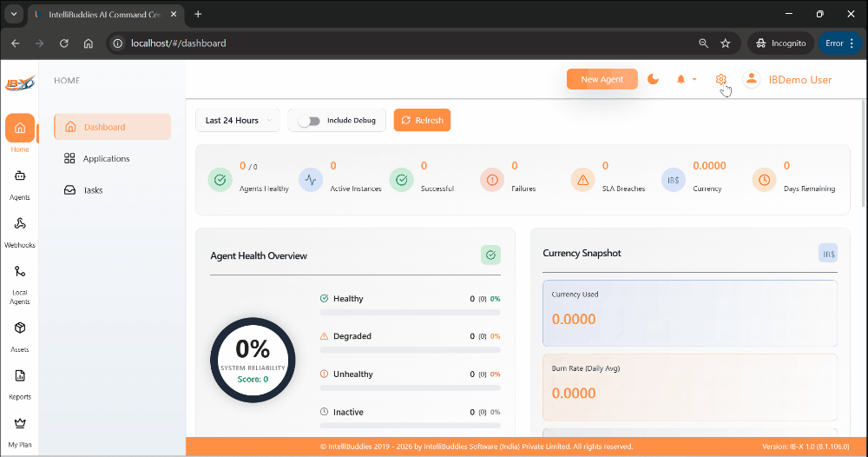Click the settings gear icon in header

click(x=720, y=80)
